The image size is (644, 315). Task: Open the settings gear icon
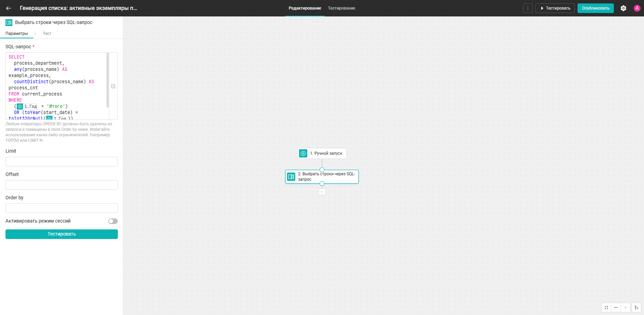click(623, 8)
